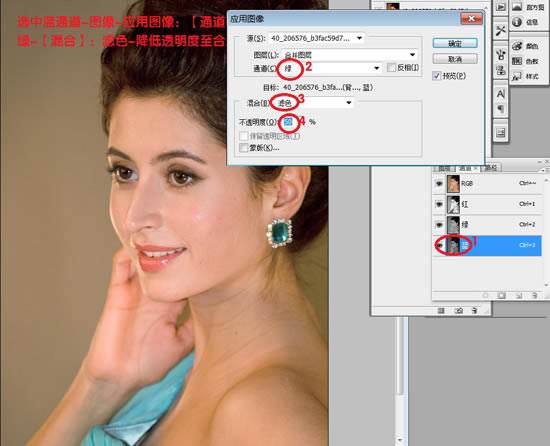
Task: Open the Color palette panel icon
Action: click(517, 46)
